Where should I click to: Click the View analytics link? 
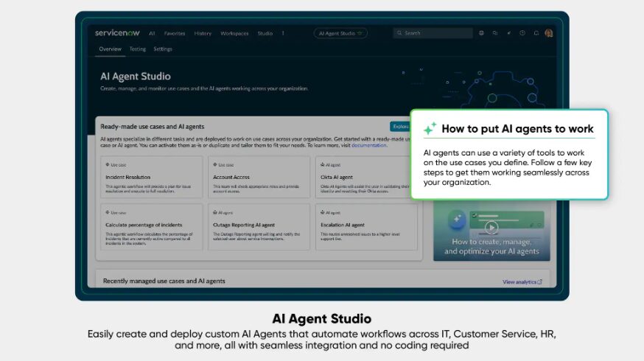point(522,281)
